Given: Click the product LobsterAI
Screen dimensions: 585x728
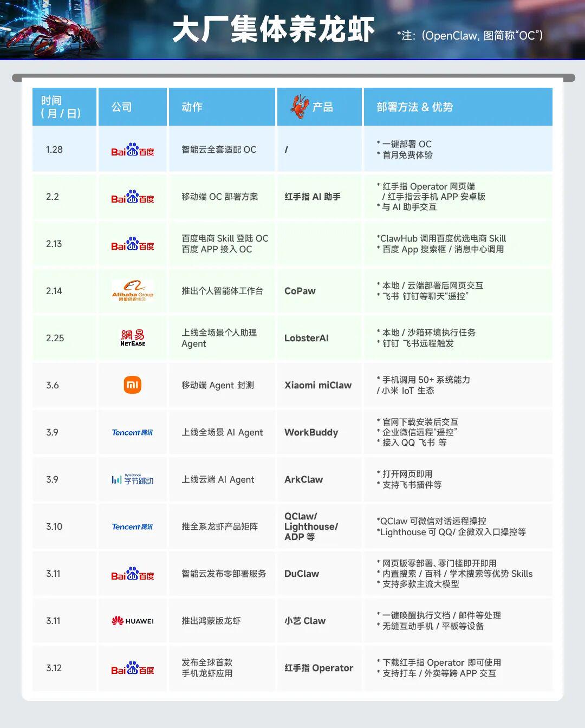Looking at the screenshot, I should click(307, 338).
